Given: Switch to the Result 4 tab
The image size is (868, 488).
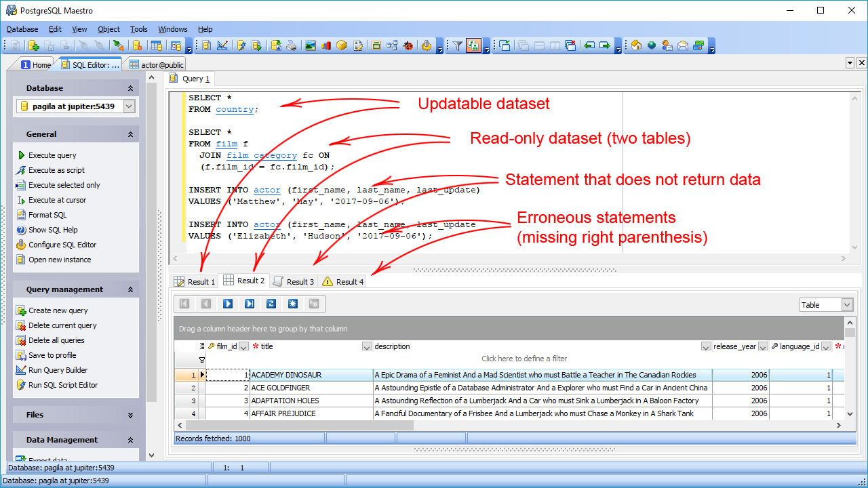Looking at the screenshot, I should [343, 281].
